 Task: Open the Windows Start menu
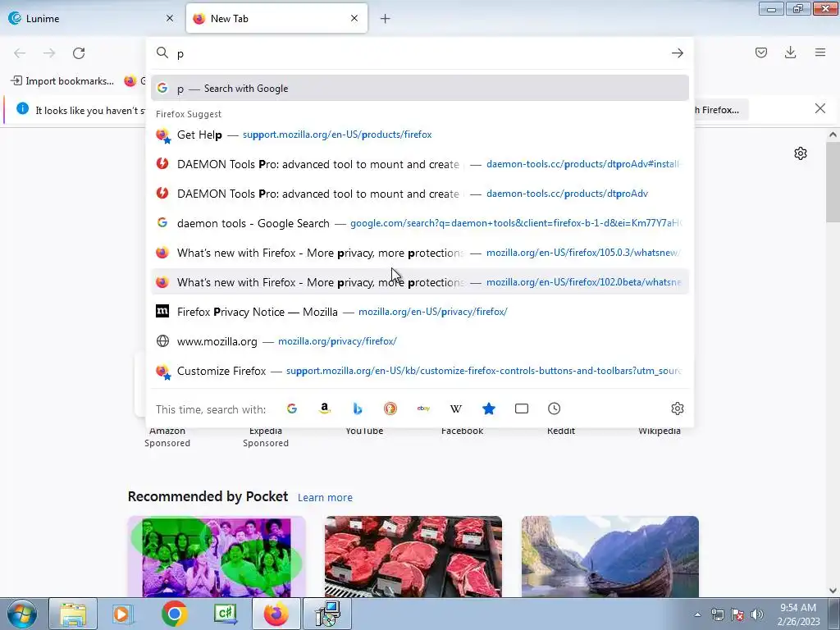pos(22,614)
